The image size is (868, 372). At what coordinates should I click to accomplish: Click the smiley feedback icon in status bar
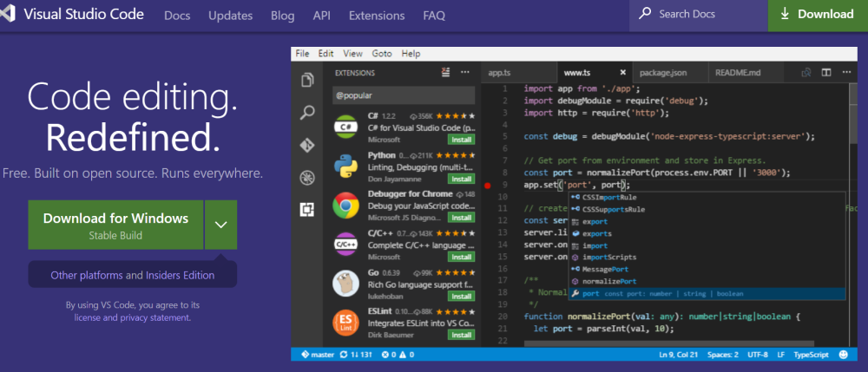[843, 355]
